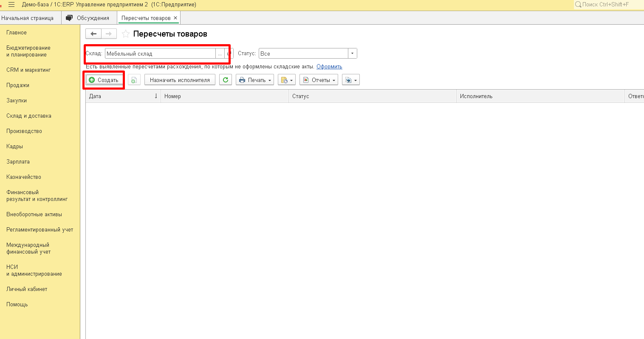Click the Склад field with Мебельный склад
This screenshot has height=339, width=644.
(x=160, y=54)
